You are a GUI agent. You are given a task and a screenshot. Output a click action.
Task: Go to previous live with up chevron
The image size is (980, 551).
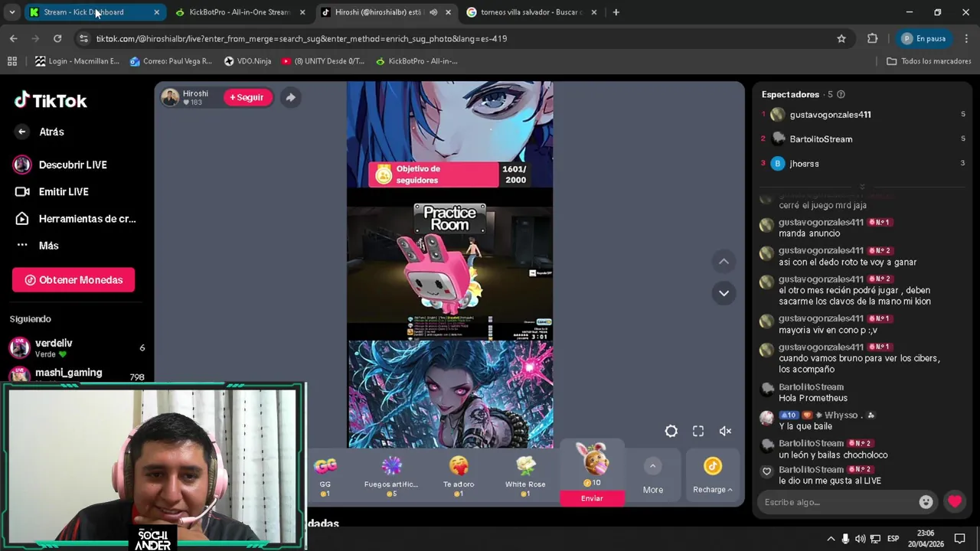point(724,262)
